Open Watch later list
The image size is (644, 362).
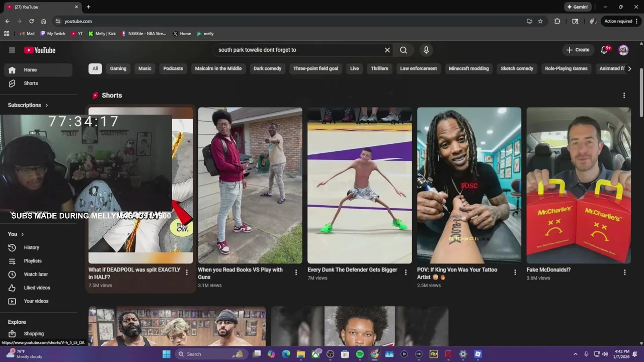pos(38,275)
